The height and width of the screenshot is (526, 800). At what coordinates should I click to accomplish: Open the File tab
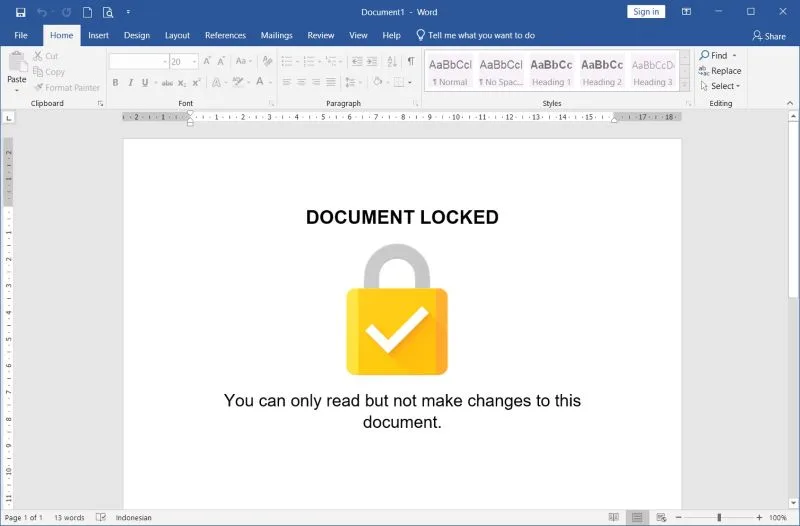pos(21,35)
